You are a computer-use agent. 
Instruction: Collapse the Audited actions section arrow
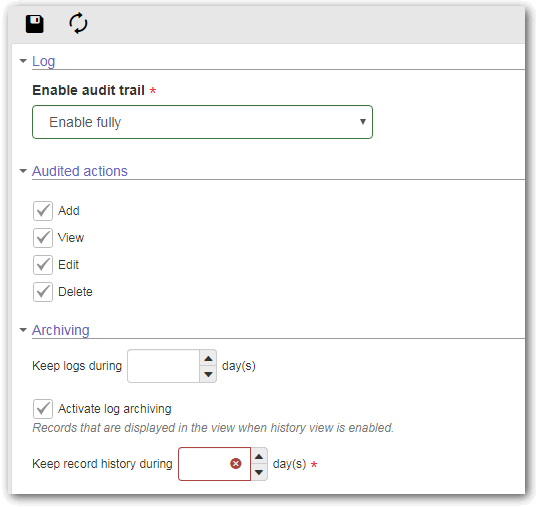(23, 171)
